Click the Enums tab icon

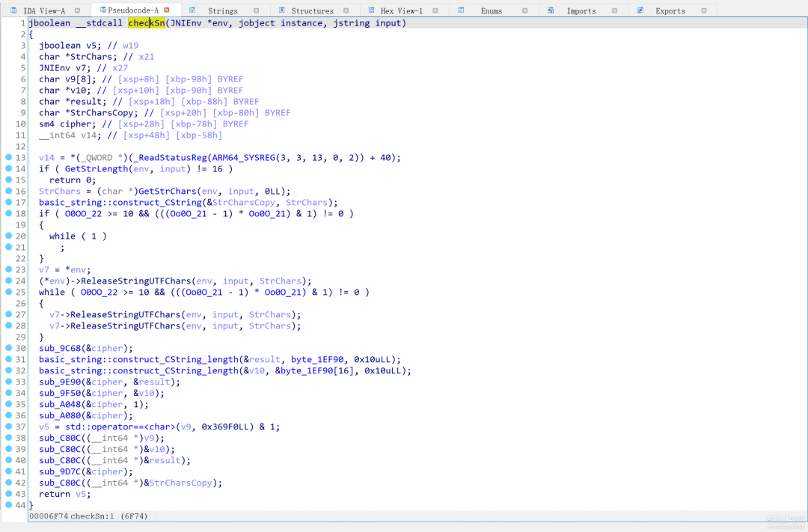(461, 10)
